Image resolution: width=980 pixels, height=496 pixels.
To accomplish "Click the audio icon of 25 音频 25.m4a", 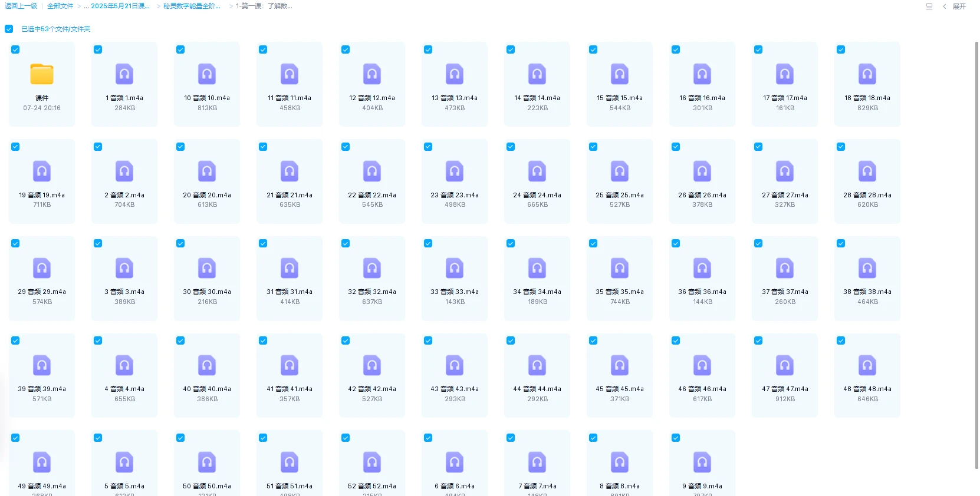I will point(620,171).
